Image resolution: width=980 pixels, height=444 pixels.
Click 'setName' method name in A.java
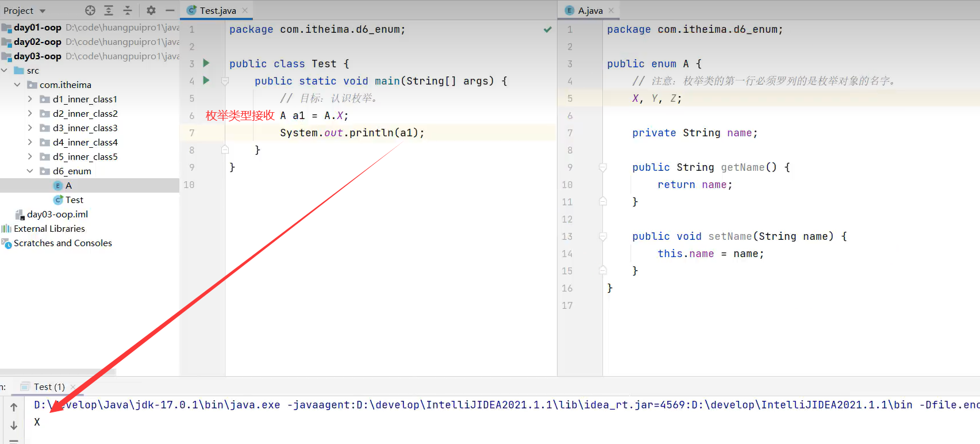[x=730, y=236]
